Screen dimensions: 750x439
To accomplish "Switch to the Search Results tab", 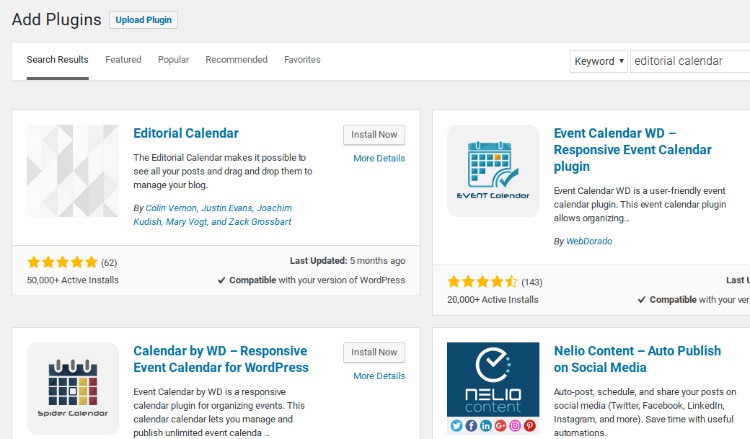I will (57, 60).
